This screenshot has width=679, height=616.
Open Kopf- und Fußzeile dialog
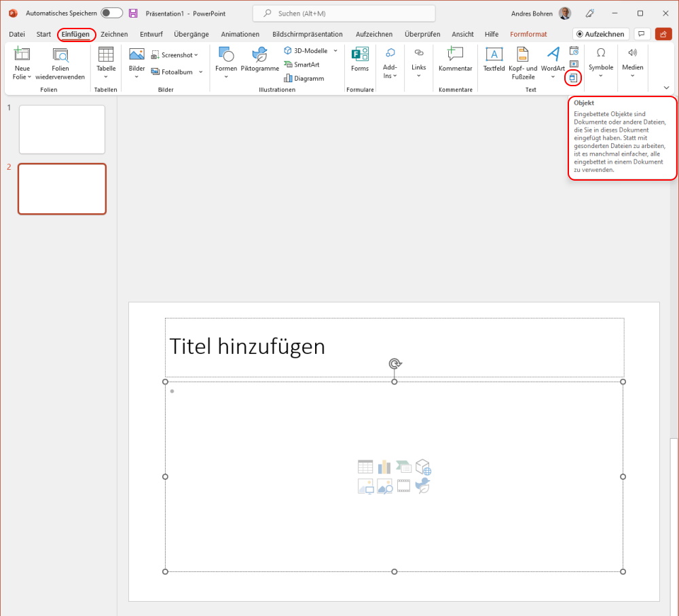[523, 63]
